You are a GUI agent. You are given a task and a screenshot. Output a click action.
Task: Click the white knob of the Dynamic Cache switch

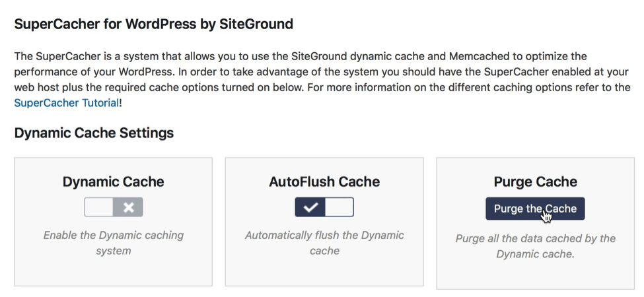(x=99, y=207)
